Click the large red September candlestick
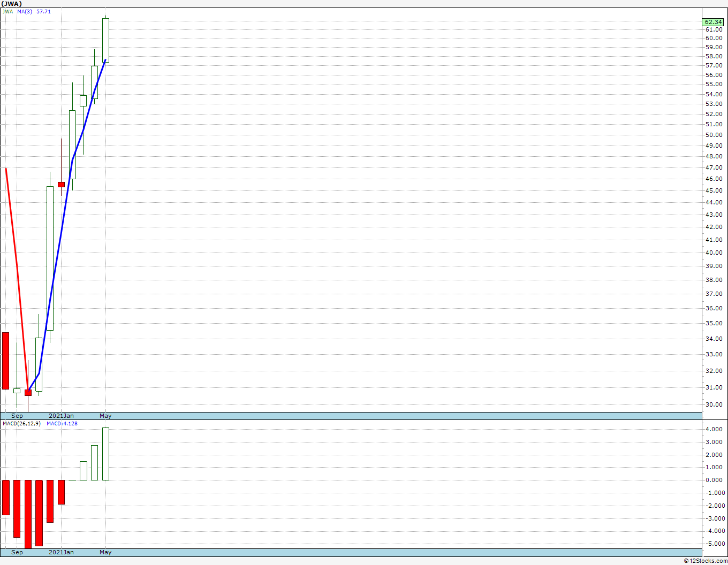This screenshot has width=728, height=565. [5, 361]
